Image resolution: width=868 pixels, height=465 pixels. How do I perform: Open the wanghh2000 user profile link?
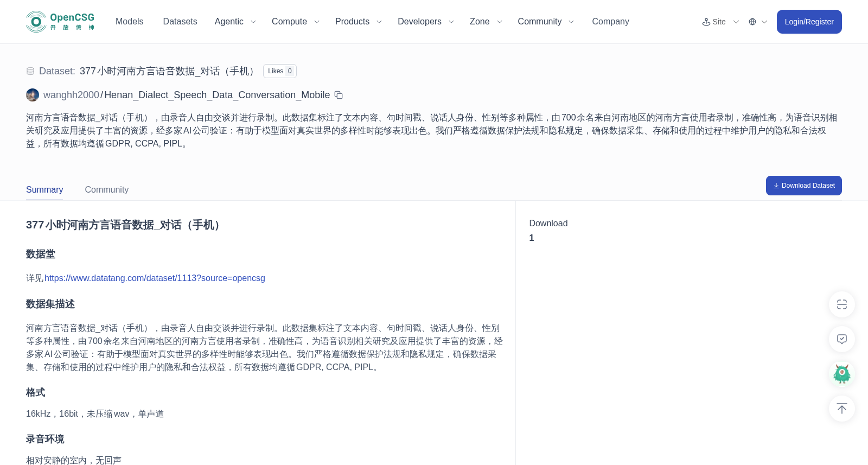click(71, 95)
